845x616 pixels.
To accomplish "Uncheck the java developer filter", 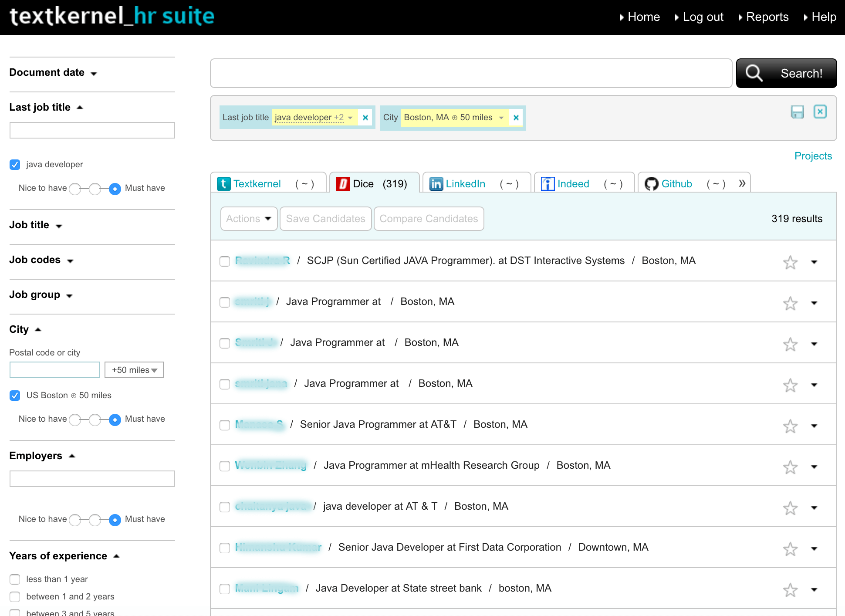I will tap(15, 165).
